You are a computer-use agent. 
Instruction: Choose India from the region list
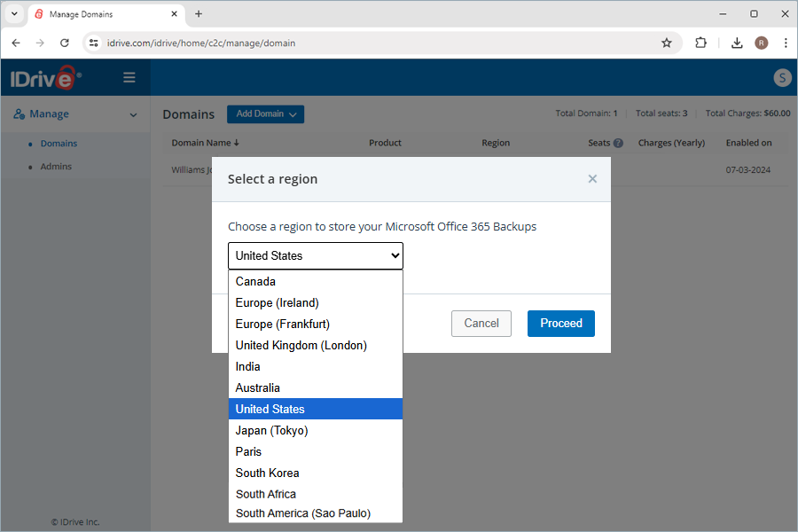coord(316,366)
